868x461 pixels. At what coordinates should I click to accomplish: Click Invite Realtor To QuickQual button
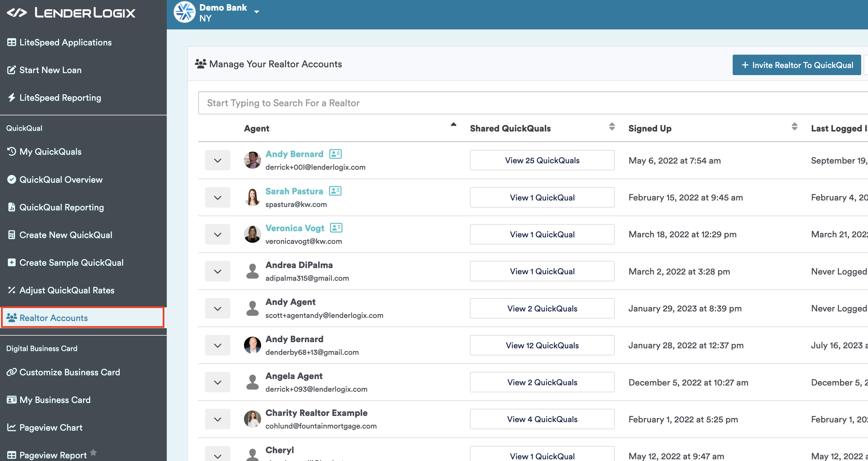797,65
